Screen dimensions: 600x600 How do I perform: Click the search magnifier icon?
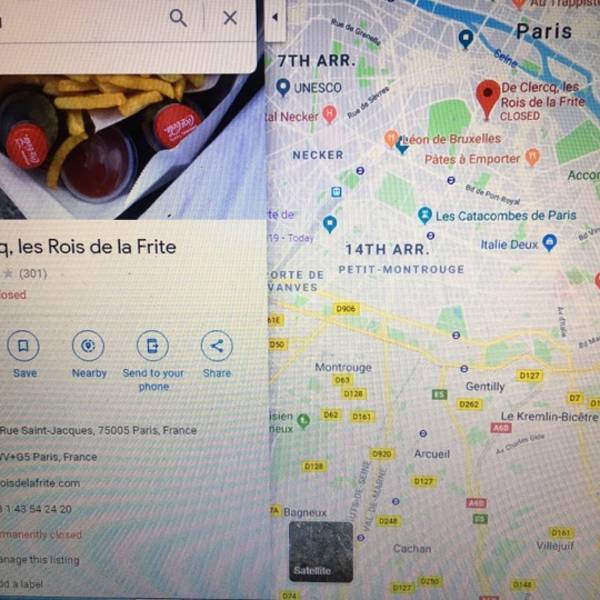click(x=178, y=18)
